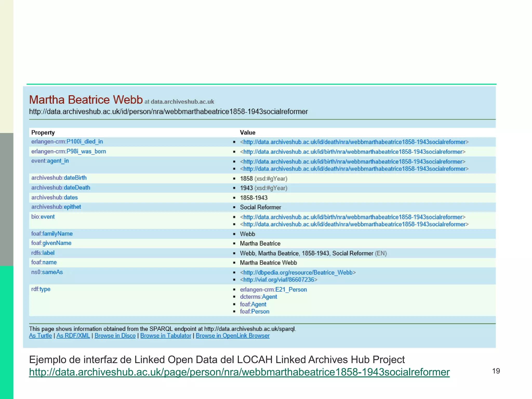Click the foaf:familyName property
Image resolution: width=532 pixels, height=399 pixels.
coord(52,234)
